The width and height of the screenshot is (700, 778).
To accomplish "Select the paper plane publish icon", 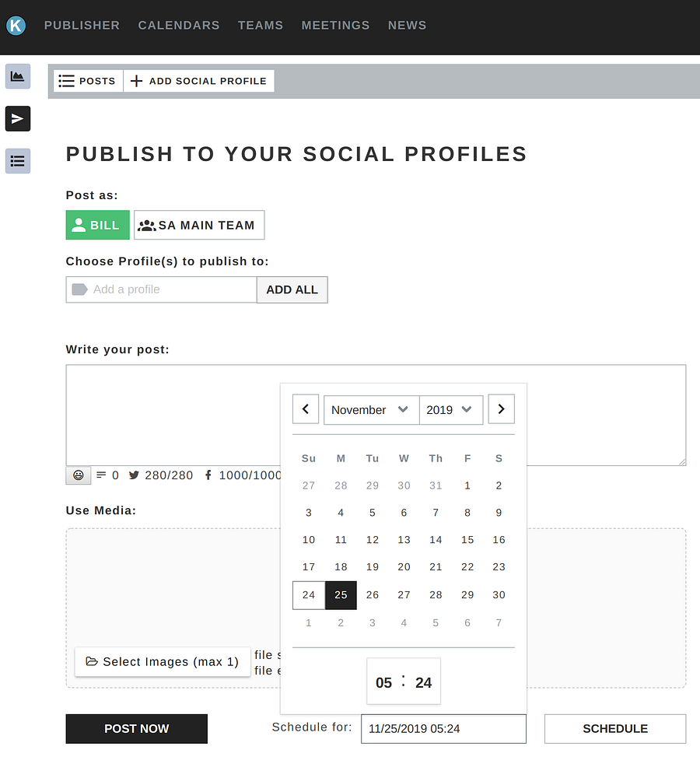I will pyautogui.click(x=18, y=118).
